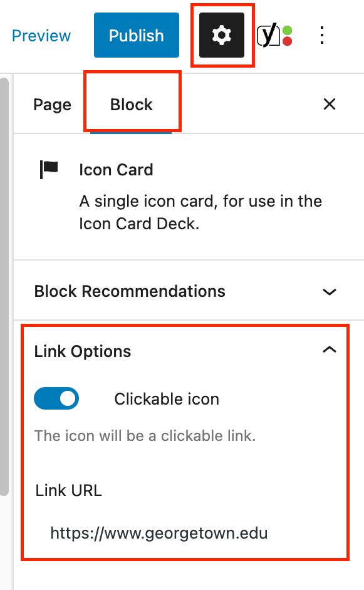Image resolution: width=364 pixels, height=590 pixels.
Task: Collapse the Link Options section
Action: pos(330,350)
